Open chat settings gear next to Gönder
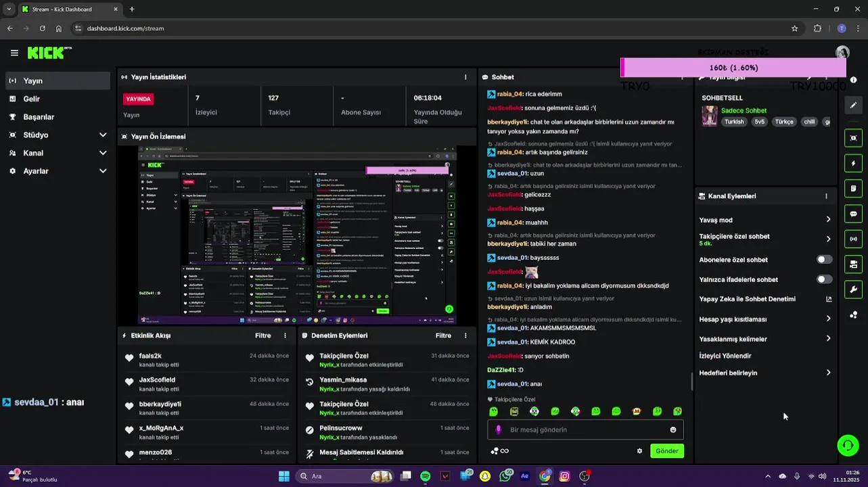Screen dimensions: 868x487 tap(639, 451)
